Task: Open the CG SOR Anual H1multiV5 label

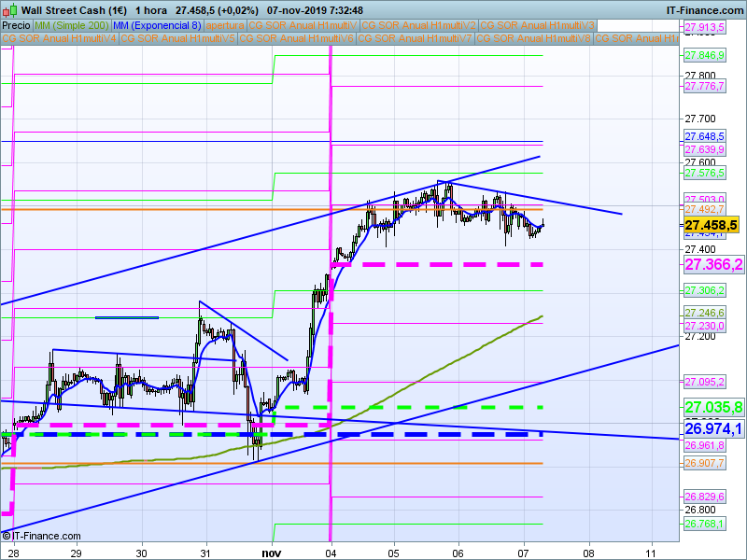Action: [178, 38]
